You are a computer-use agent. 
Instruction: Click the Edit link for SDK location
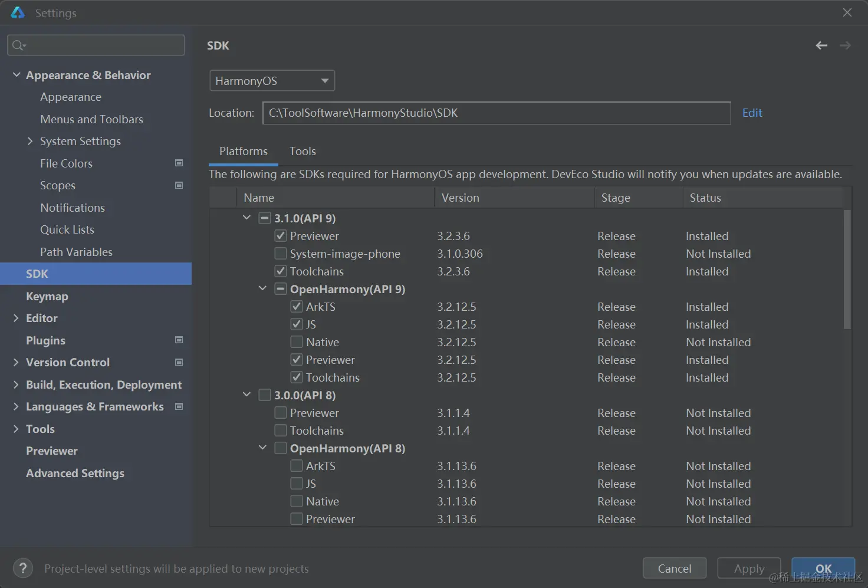pos(752,113)
